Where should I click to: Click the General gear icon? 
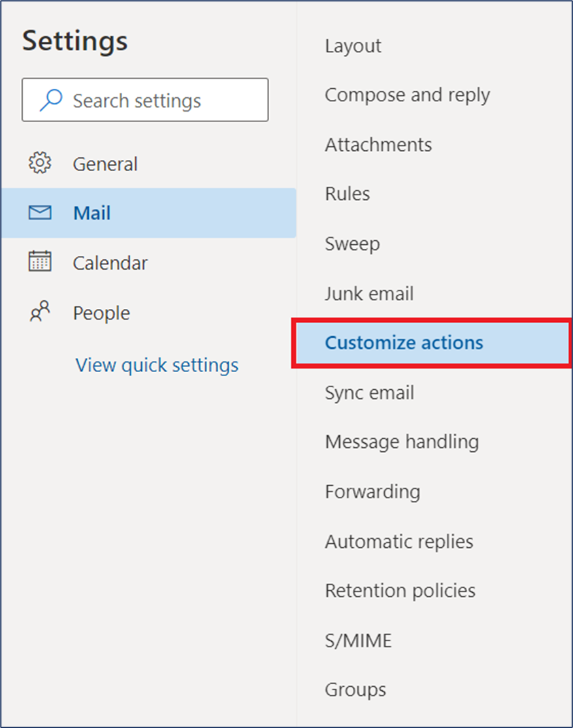pos(40,163)
